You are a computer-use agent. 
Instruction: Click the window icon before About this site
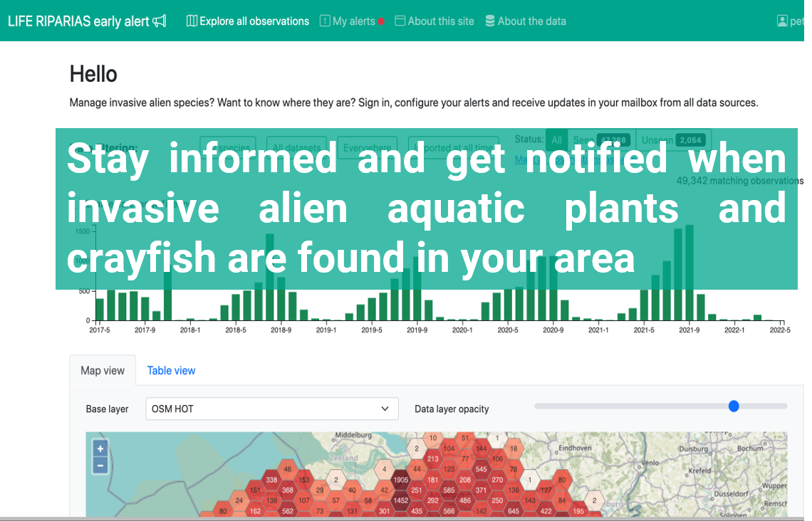[x=400, y=21]
